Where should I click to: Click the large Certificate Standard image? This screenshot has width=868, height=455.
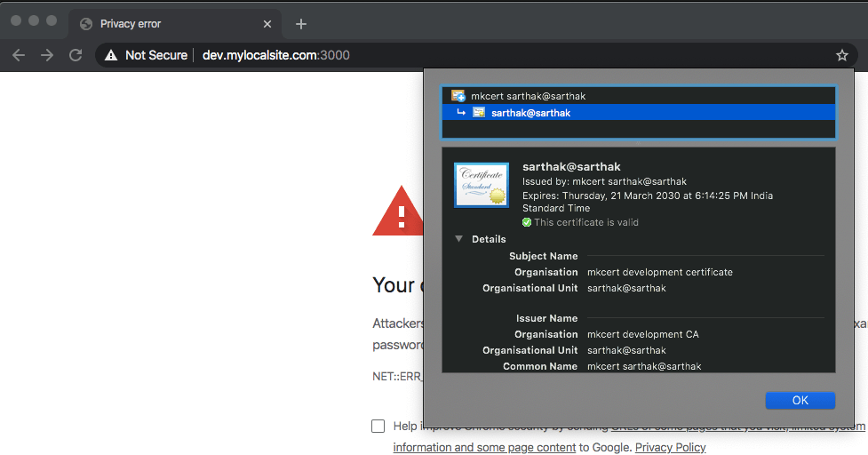481,185
